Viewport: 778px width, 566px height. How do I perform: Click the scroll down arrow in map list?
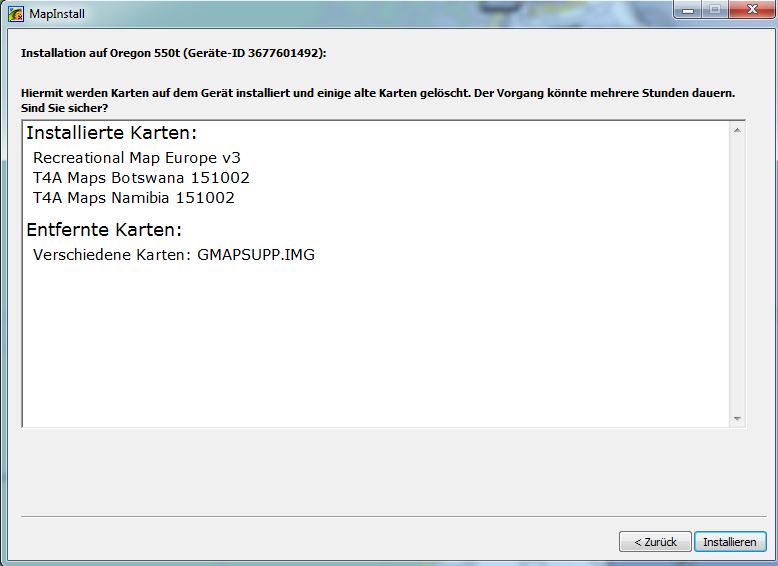[x=738, y=419]
